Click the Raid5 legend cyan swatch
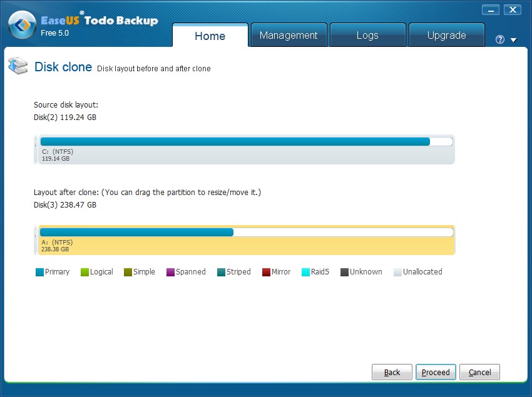532x397 pixels. (x=305, y=273)
